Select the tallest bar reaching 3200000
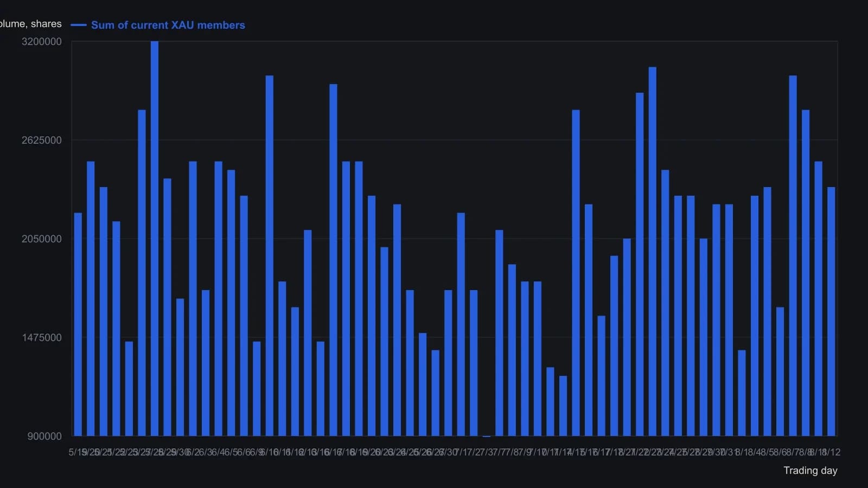This screenshot has height=488, width=868. tap(155, 239)
